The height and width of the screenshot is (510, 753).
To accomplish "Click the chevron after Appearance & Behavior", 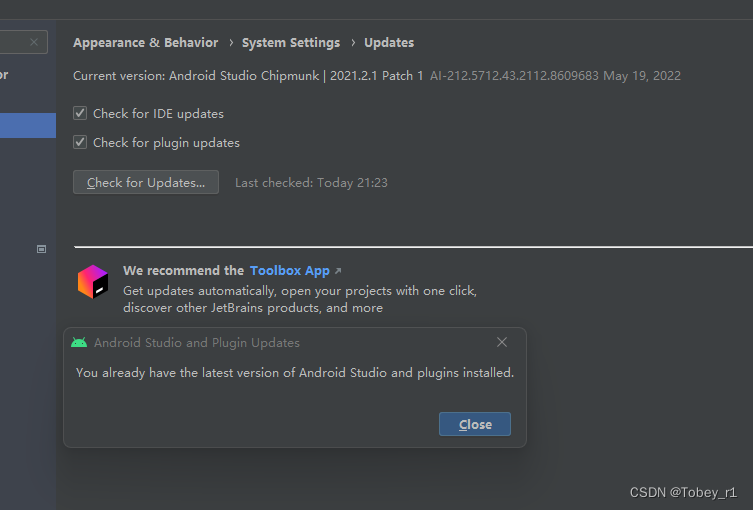I will tap(230, 43).
